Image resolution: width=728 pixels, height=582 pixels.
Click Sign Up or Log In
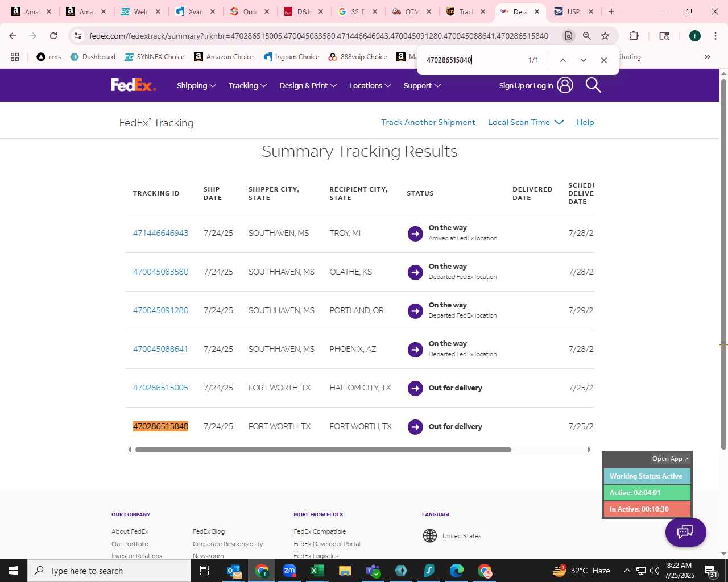[526, 86]
